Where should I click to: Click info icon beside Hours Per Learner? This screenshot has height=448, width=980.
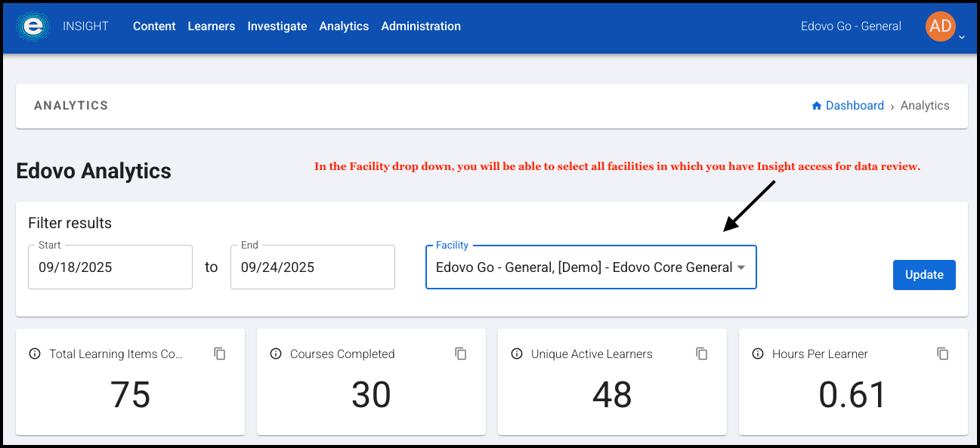[x=758, y=354]
